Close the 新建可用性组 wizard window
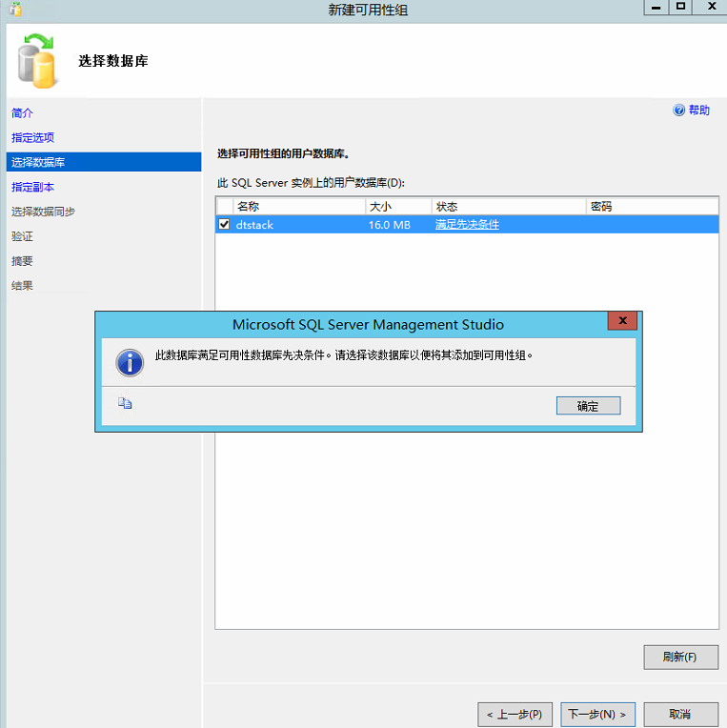 (711, 7)
